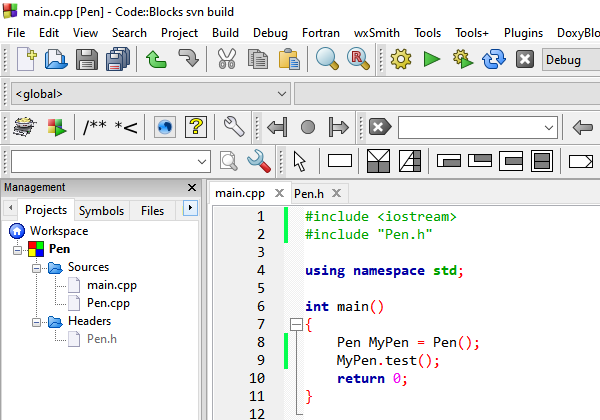
Task: Insert line comment *< icon
Action: click(x=126, y=127)
